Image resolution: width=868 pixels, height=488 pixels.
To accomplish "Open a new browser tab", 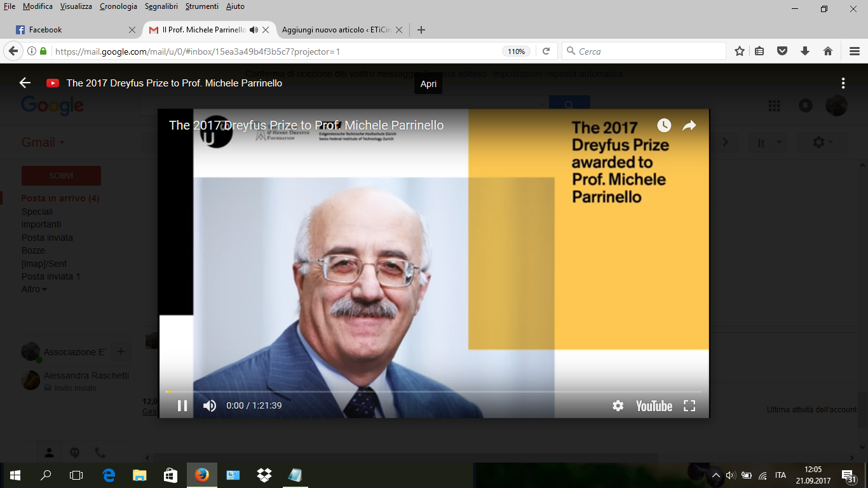I will tap(421, 30).
